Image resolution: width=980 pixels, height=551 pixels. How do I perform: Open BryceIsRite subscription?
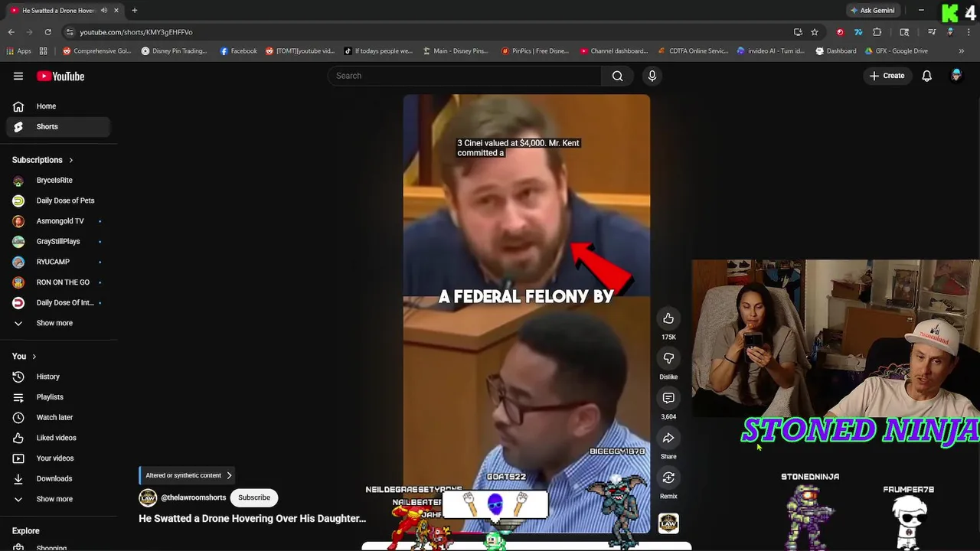[x=58, y=181]
